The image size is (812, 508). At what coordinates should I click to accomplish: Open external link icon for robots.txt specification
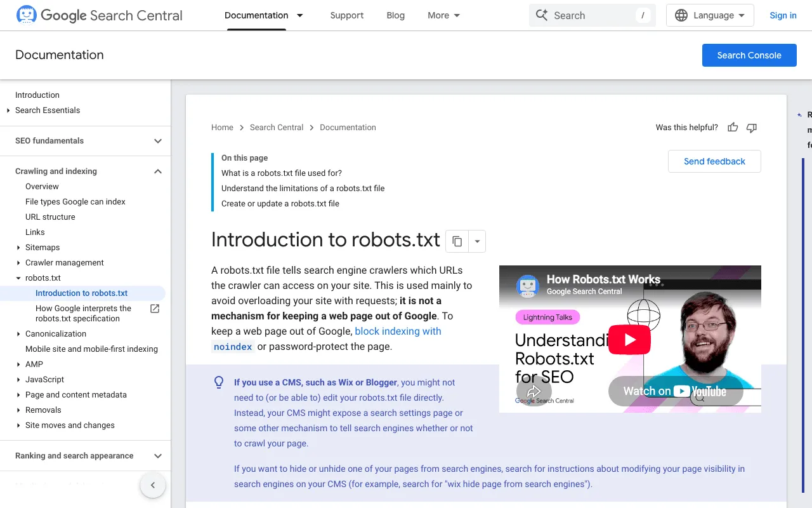coord(154,309)
